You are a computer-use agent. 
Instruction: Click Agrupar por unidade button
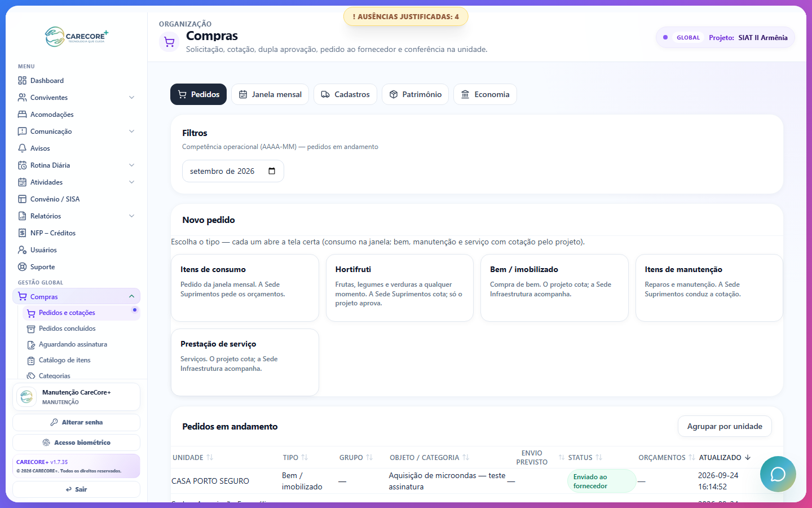click(x=725, y=426)
